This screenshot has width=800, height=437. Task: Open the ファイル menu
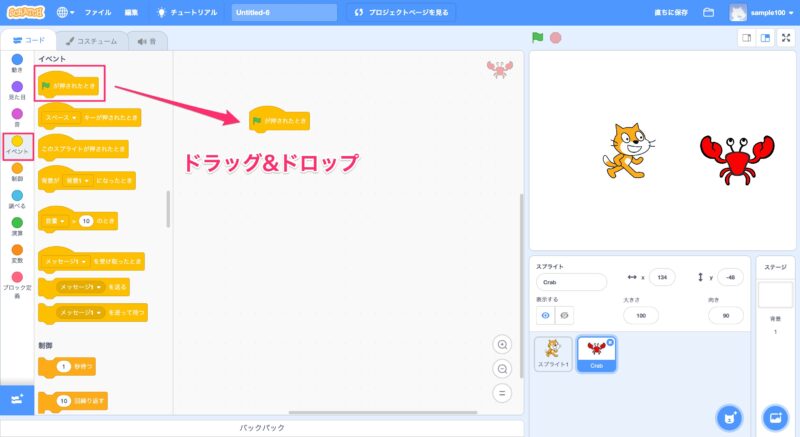[98, 13]
